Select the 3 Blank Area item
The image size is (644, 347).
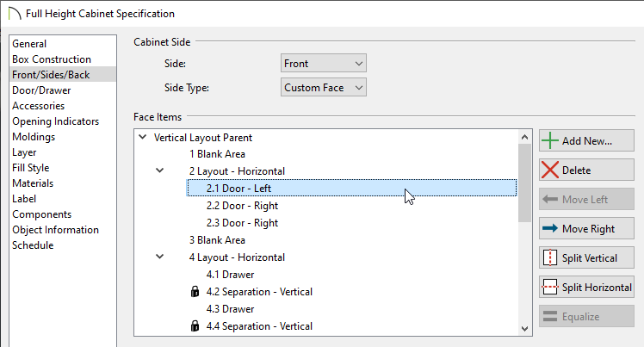coord(217,240)
